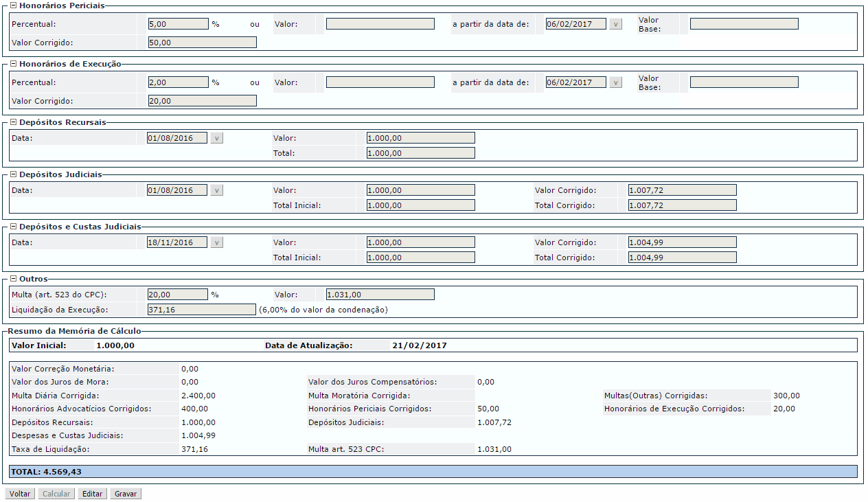The height and width of the screenshot is (502, 868).
Task: Select Valor Base field in Honorários de Execução
Action: pos(744,82)
